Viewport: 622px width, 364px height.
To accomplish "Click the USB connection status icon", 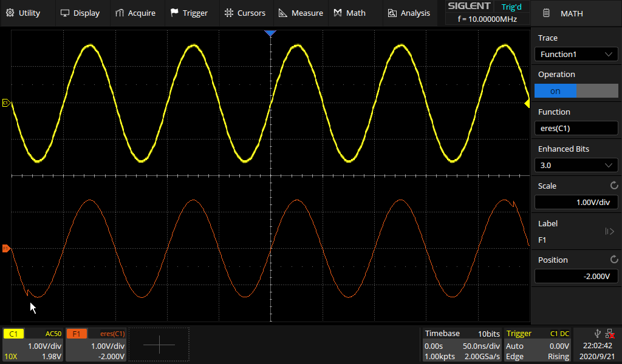I will pos(598,334).
